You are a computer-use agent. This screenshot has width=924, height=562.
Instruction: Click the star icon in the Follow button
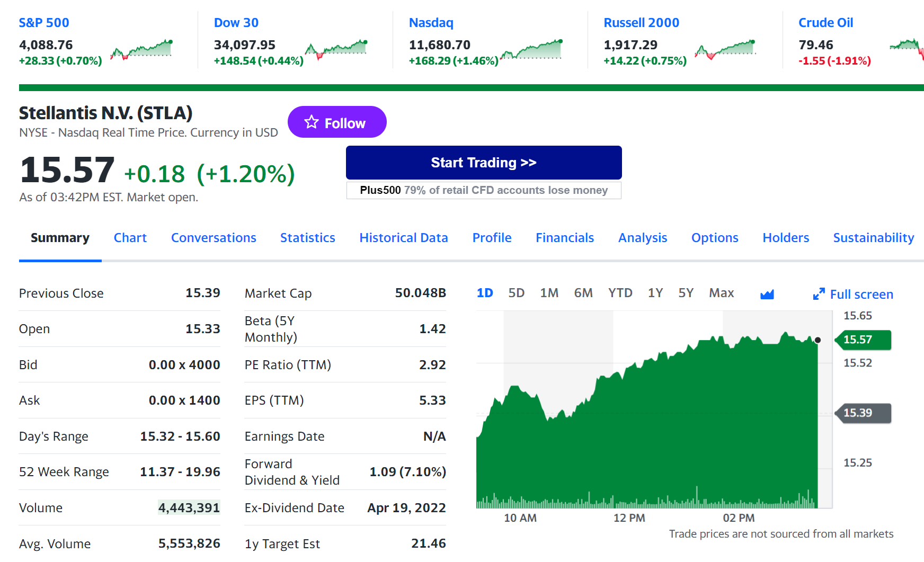point(312,122)
